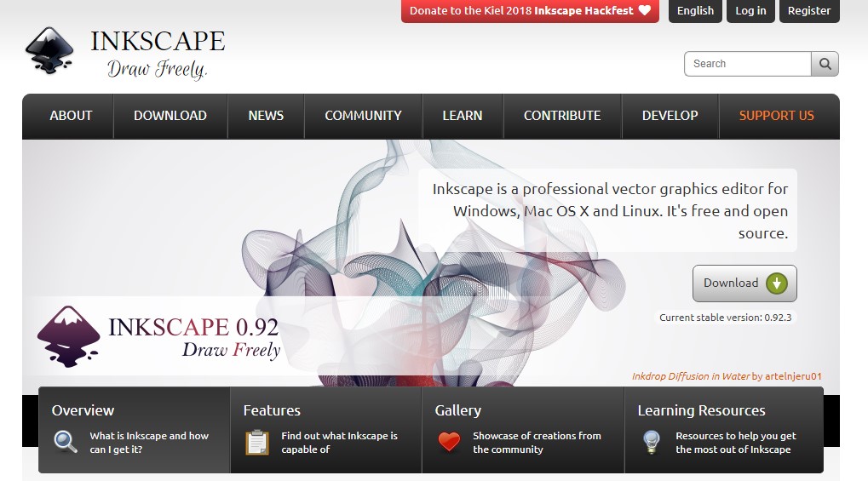Screen dimensions: 868x481
Task: Click the Log in button
Action: click(750, 10)
